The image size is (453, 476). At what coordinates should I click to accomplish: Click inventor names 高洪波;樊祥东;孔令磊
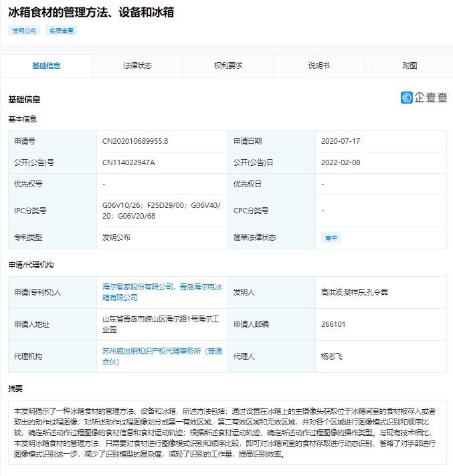[355, 292]
